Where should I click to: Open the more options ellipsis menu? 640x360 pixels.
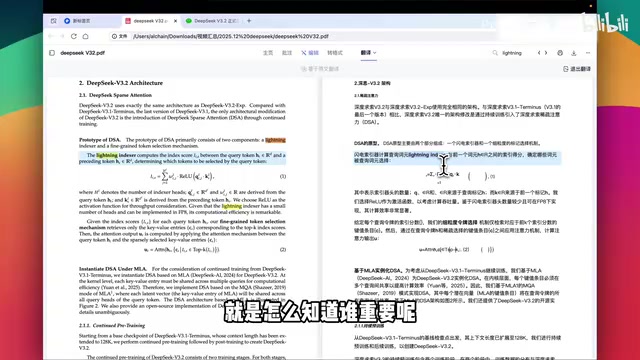pos(588,53)
